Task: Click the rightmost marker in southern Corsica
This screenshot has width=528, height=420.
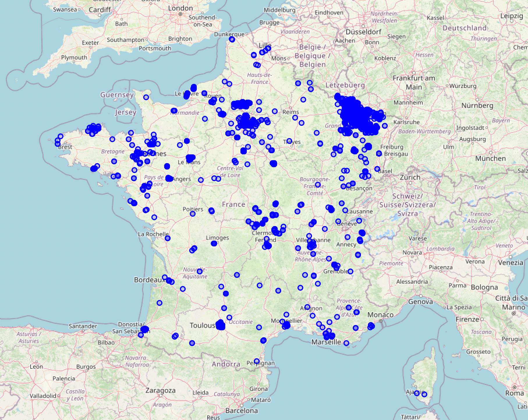Action: [x=424, y=394]
